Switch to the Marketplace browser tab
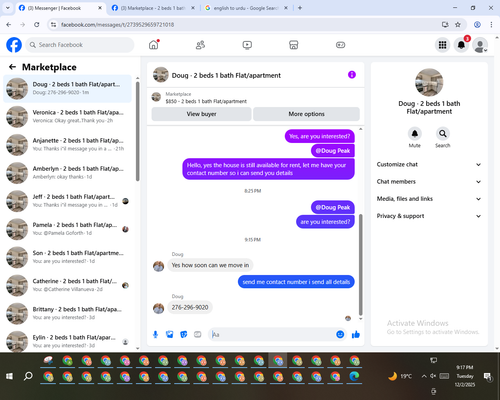This screenshot has height=400, width=500. (x=153, y=8)
